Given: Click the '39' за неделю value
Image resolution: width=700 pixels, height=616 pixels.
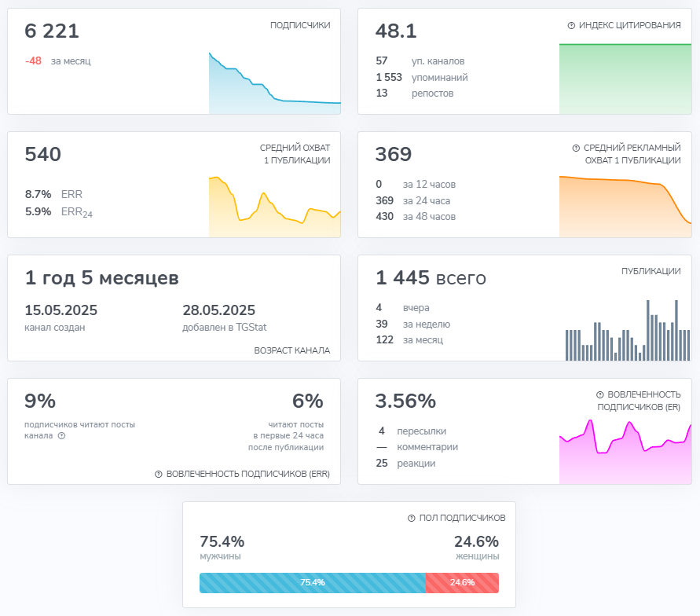Looking at the screenshot, I should point(382,324).
